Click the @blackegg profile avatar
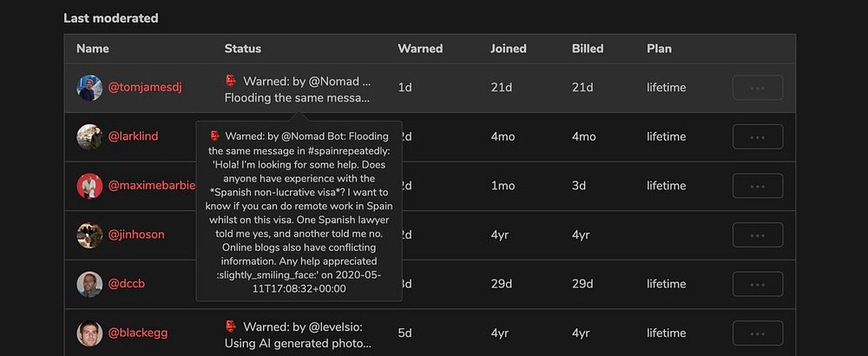Viewport: 868px width, 356px height. pyautogui.click(x=89, y=333)
